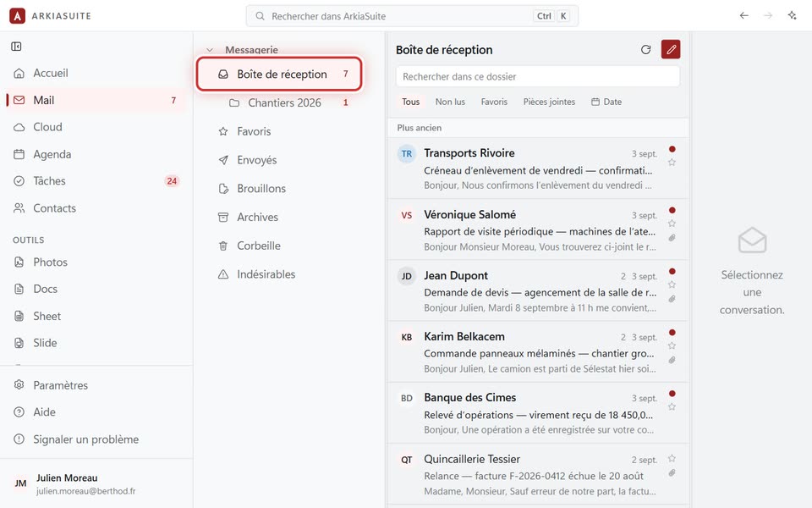Image resolution: width=812 pixels, height=508 pixels.
Task: Open Paramètres
Action: coord(96,385)
